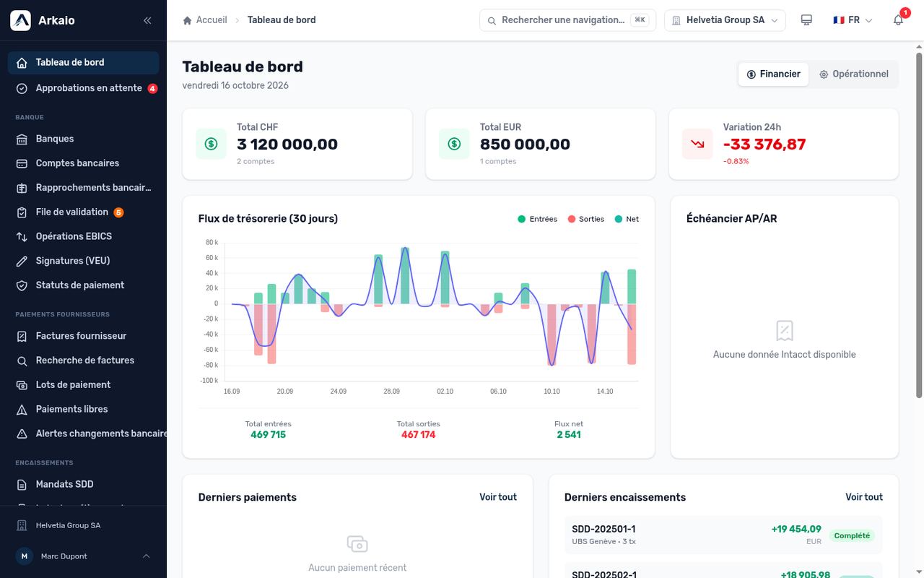Open the SDD-202501-1 encaissement row

click(x=723, y=535)
